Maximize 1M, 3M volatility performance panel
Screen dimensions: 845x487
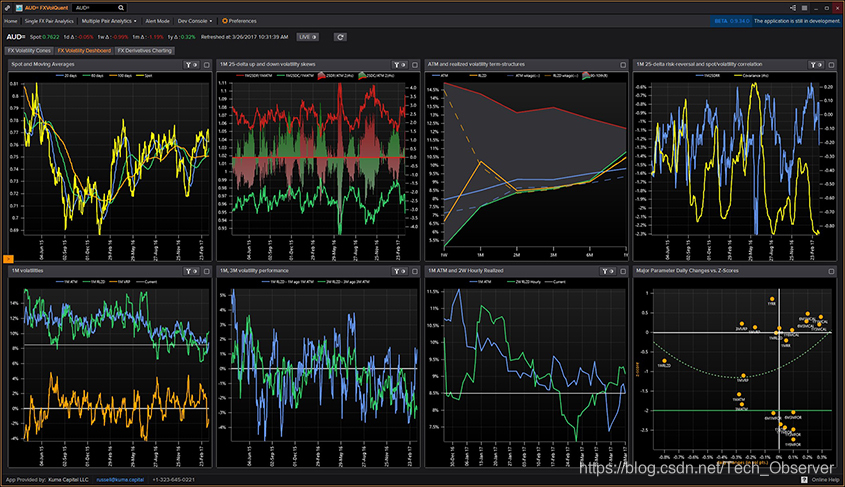[x=414, y=272]
